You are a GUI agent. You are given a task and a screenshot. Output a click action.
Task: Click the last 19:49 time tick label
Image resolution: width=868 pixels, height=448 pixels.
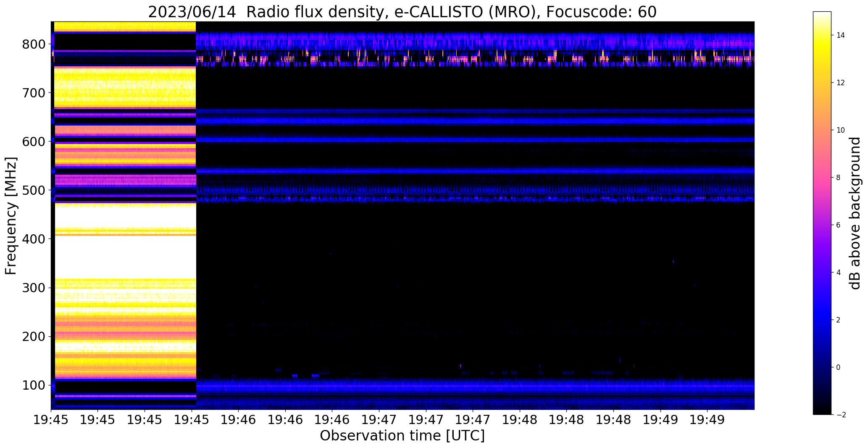[x=707, y=420]
